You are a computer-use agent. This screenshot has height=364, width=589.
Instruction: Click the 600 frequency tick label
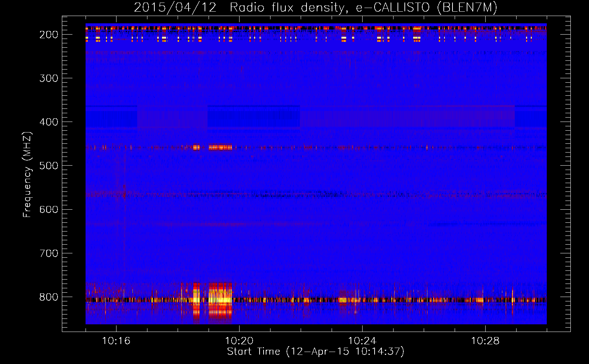point(49,209)
